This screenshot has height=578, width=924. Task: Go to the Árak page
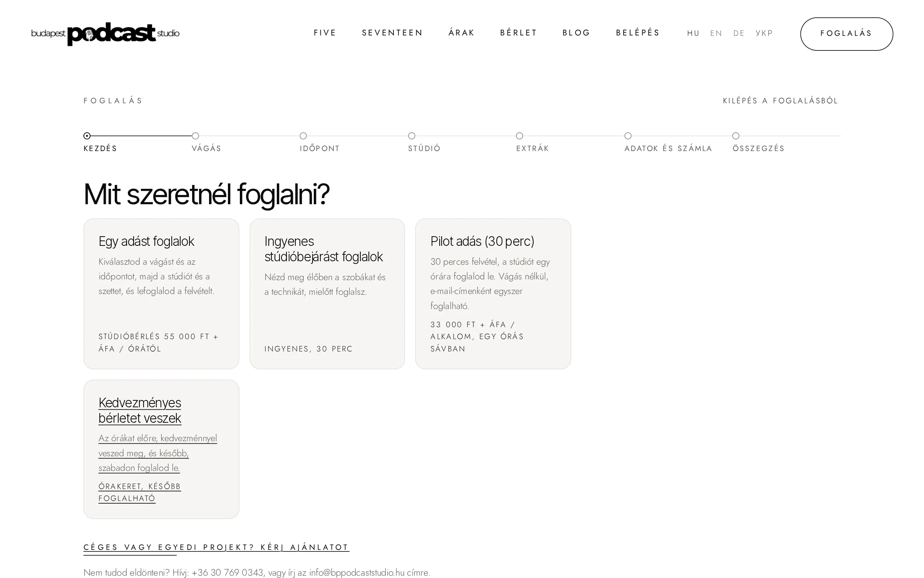pos(462,33)
